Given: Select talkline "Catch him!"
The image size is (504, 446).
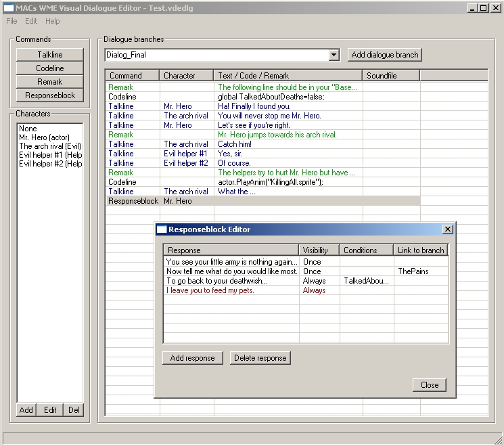Looking at the screenshot, I should [263, 144].
